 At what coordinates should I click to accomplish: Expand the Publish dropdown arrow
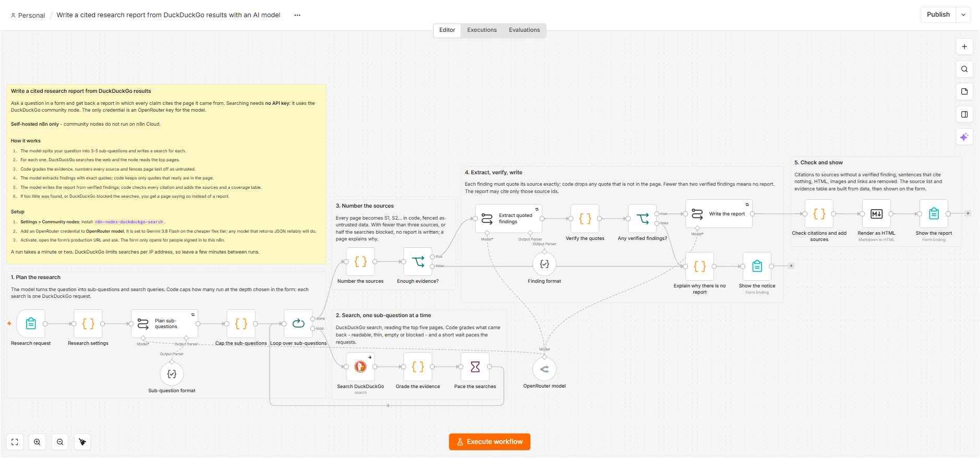(x=963, y=15)
